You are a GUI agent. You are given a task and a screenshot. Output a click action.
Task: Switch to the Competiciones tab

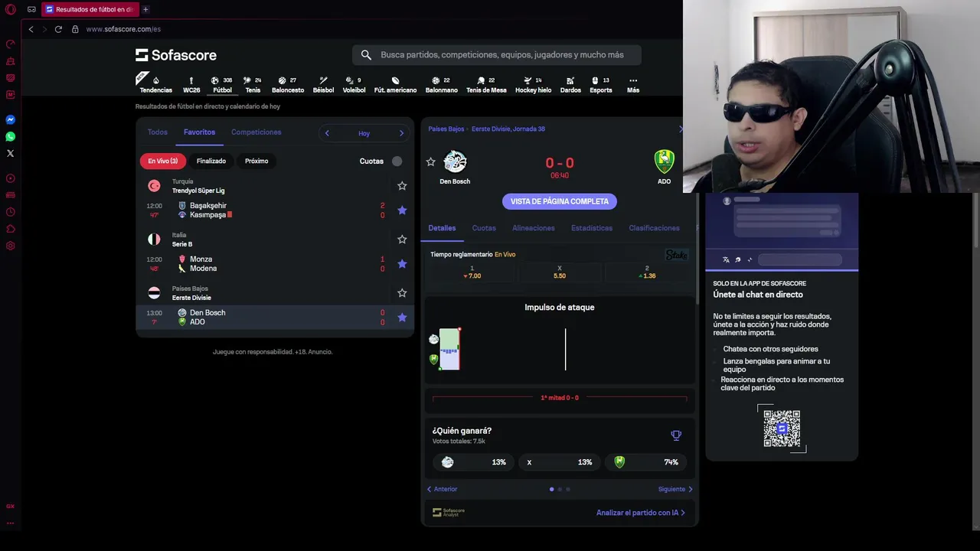256,132
